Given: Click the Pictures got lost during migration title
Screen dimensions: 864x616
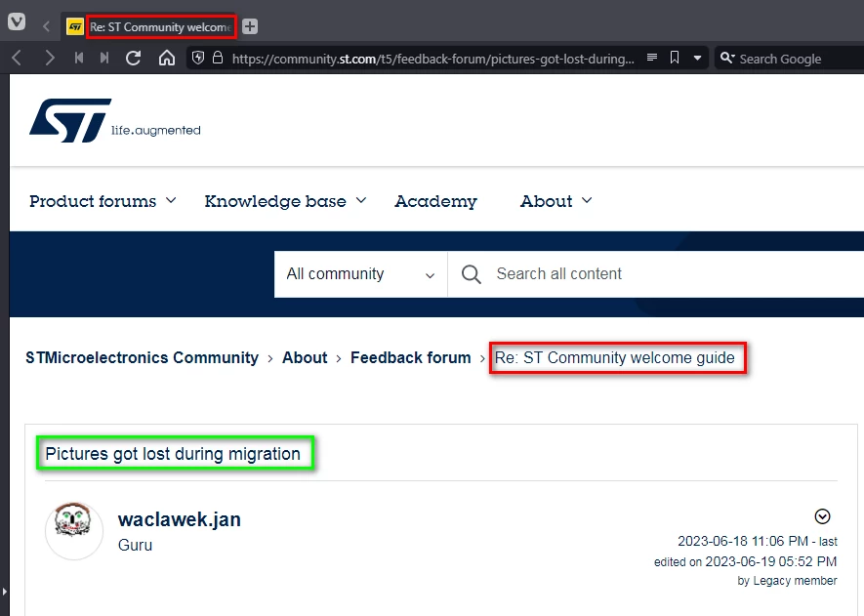Looking at the screenshot, I should (173, 454).
